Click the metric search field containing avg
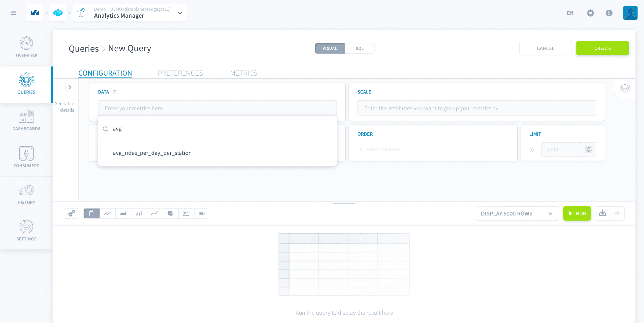The height and width of the screenshot is (323, 644). click(217, 129)
